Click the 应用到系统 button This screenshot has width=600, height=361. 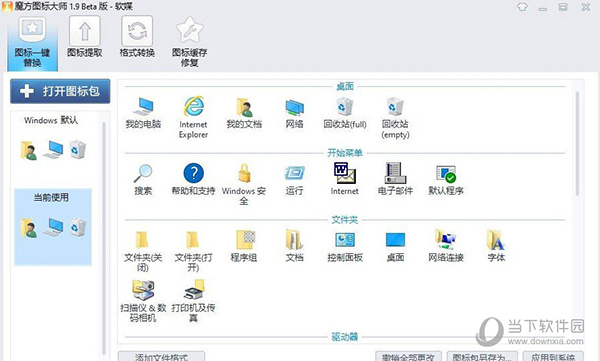pos(553,356)
